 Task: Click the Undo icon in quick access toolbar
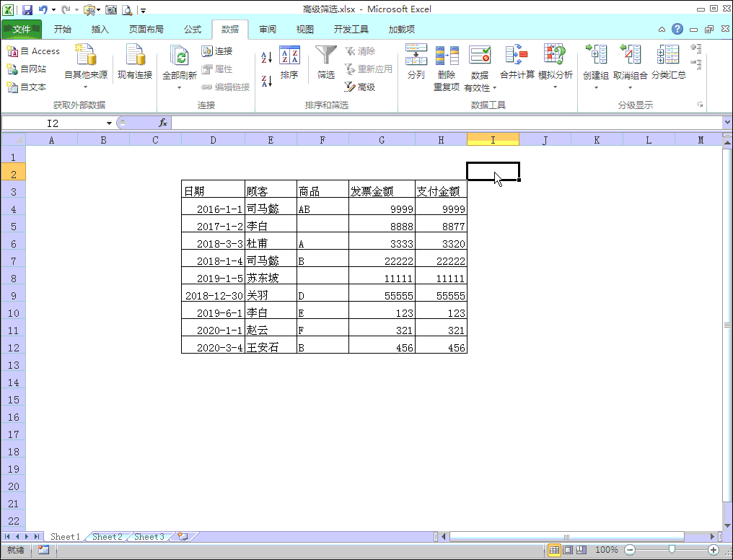[43, 9]
